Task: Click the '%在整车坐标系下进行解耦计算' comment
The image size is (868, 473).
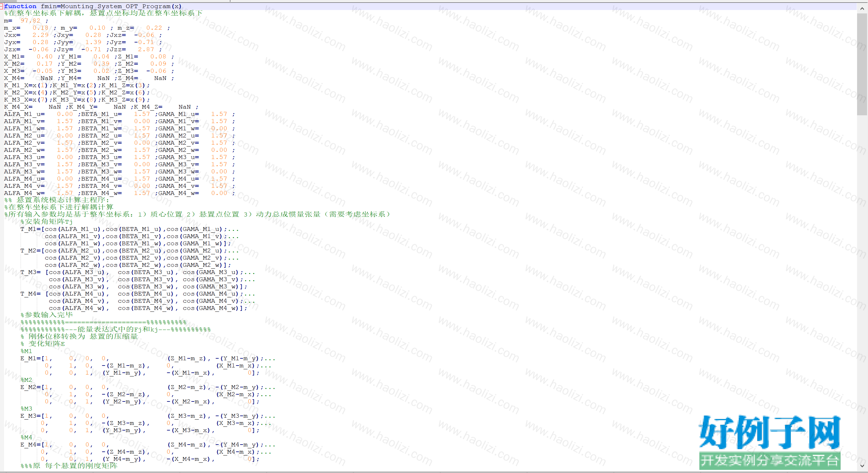Action: 59,207
